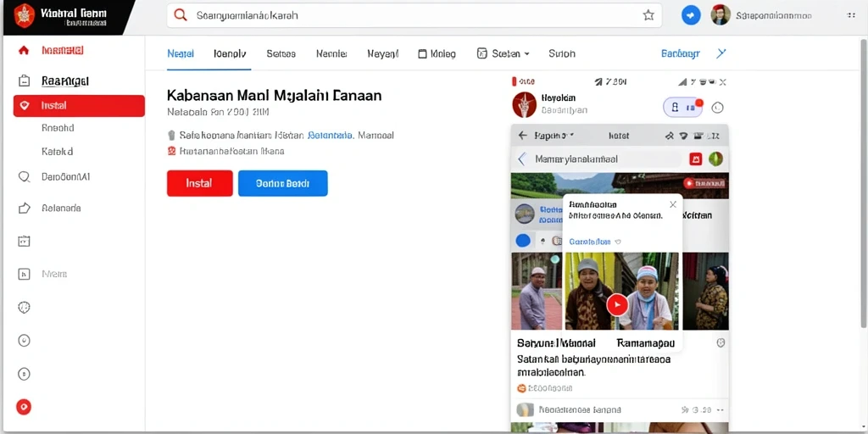Close the popup card with X

672,204
